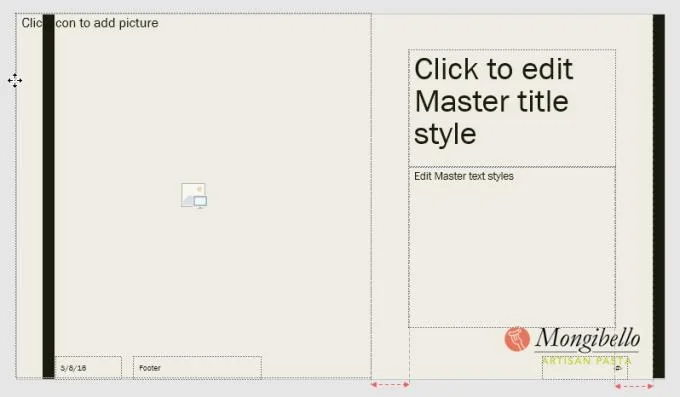Viewport: 680px width, 397px height.
Task: Select the Footer placeholder box
Action: [197, 367]
